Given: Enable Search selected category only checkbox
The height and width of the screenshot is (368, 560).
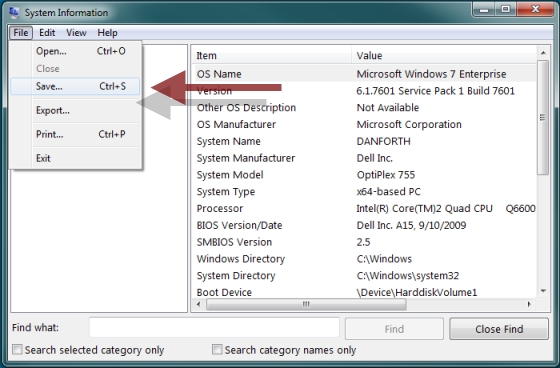Looking at the screenshot, I should point(17,349).
